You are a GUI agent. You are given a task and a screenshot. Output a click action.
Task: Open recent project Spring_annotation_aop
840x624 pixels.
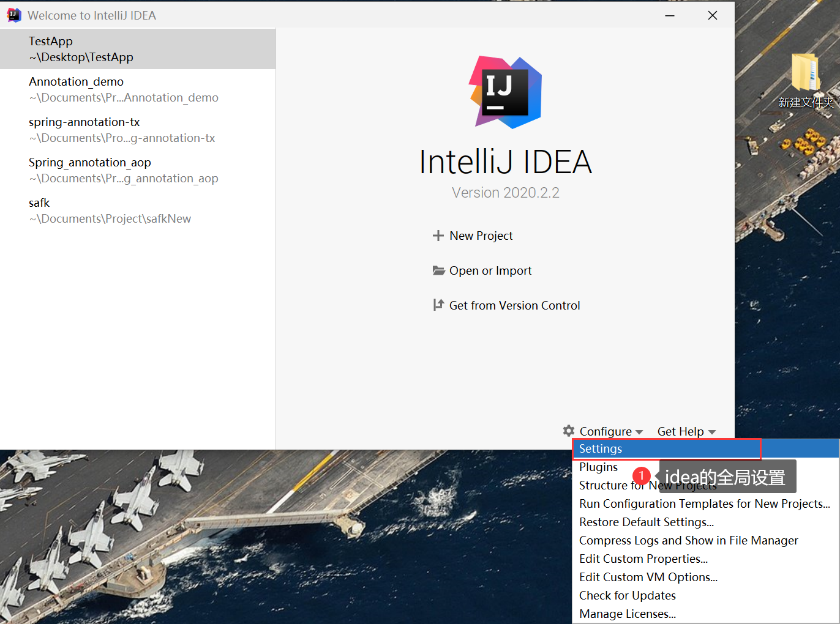pos(138,170)
